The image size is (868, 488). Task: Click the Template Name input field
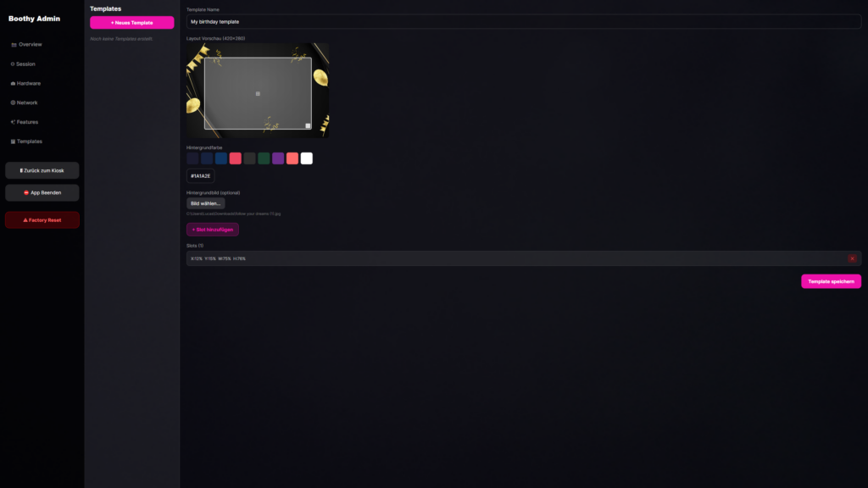tap(523, 22)
